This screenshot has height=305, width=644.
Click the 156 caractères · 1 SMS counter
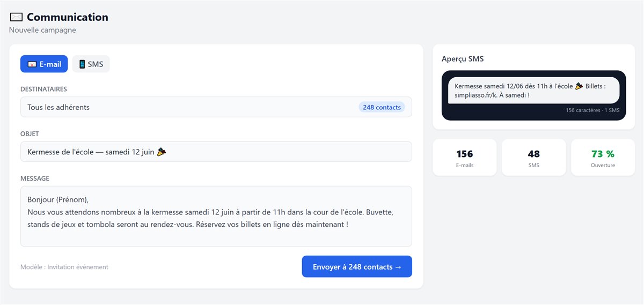[592, 110]
